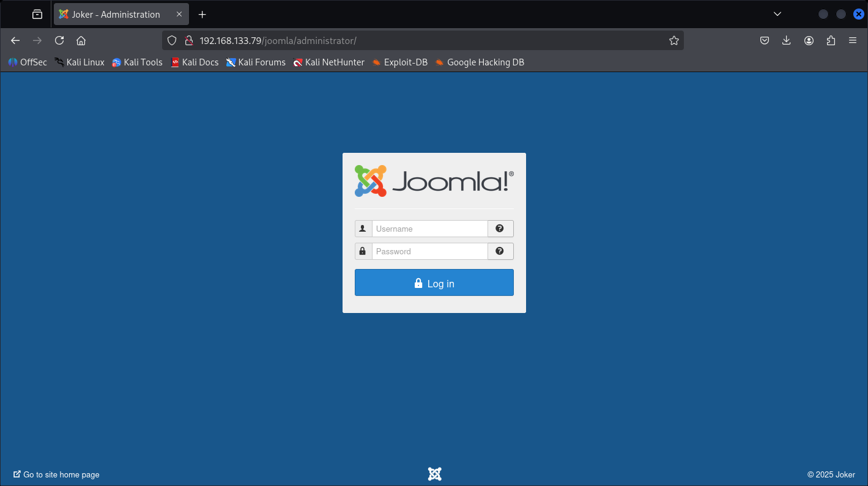Expand the list all tabs chevron

coord(777,14)
